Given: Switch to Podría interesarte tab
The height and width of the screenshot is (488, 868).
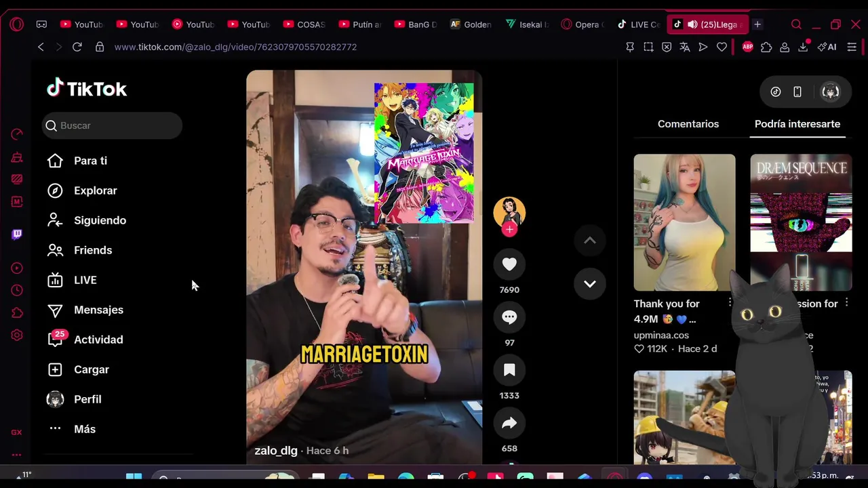Looking at the screenshot, I should pyautogui.click(x=797, y=124).
